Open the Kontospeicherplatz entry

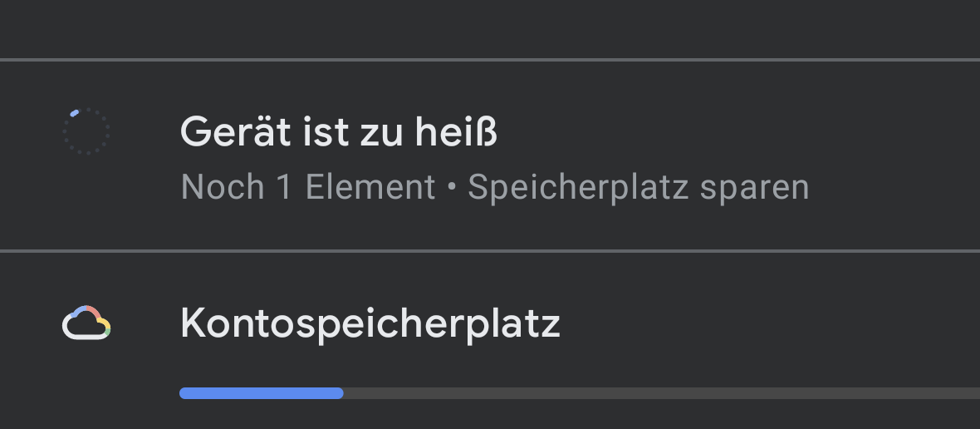click(490, 341)
